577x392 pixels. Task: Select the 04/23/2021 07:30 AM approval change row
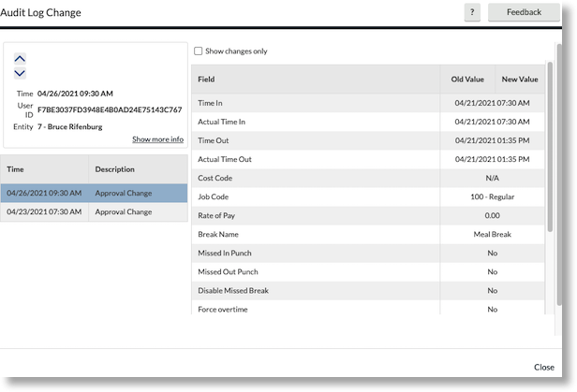point(94,212)
